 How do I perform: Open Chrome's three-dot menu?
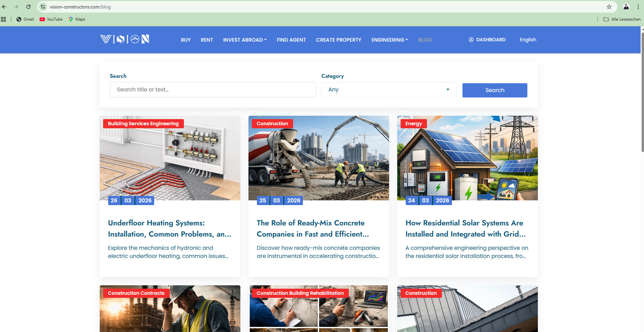(x=638, y=7)
